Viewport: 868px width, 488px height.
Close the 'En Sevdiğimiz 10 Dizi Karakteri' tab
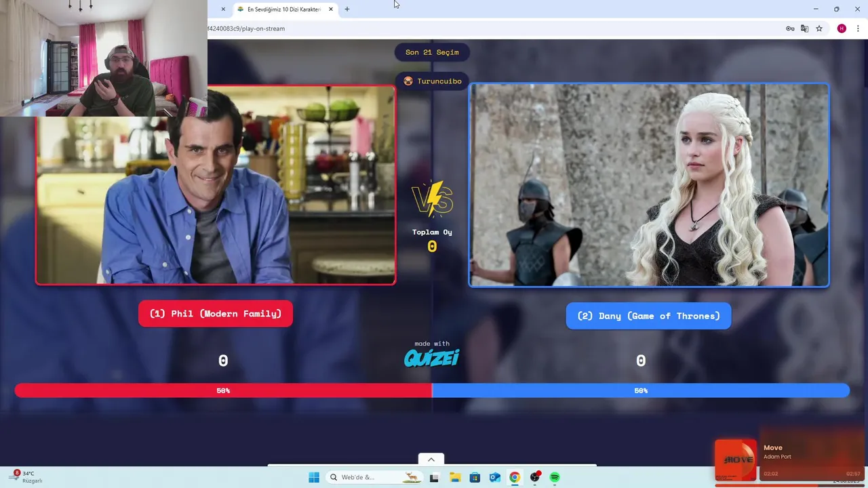tap(331, 9)
